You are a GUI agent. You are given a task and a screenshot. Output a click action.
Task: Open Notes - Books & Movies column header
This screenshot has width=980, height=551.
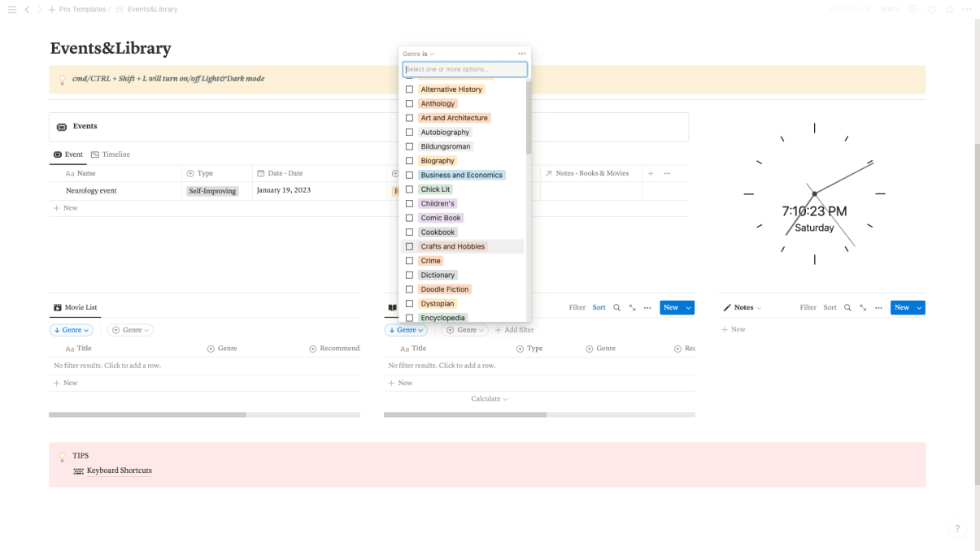pos(591,173)
